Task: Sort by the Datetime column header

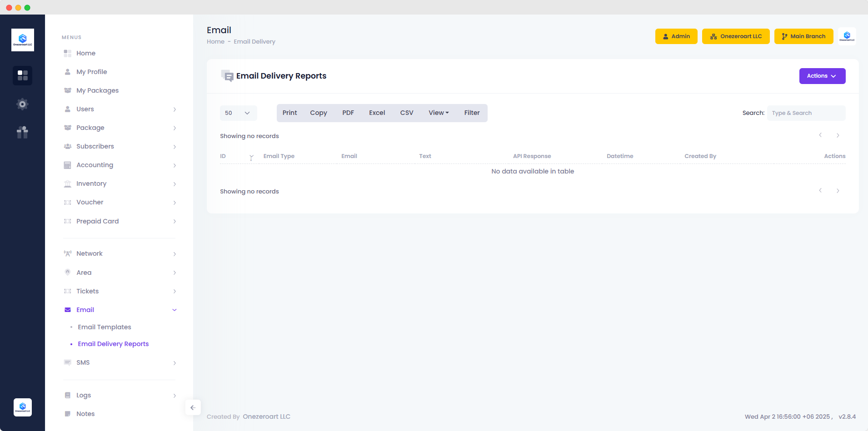Action: click(x=620, y=156)
